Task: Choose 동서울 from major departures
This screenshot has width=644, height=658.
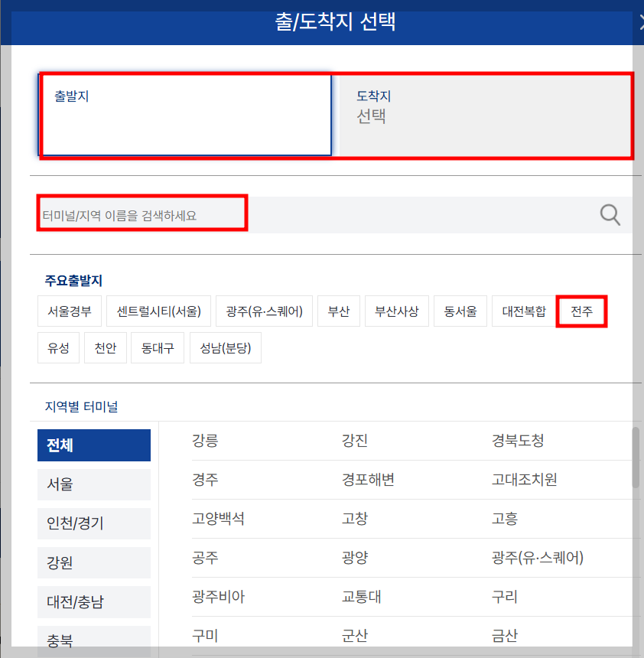Action: click(x=460, y=311)
